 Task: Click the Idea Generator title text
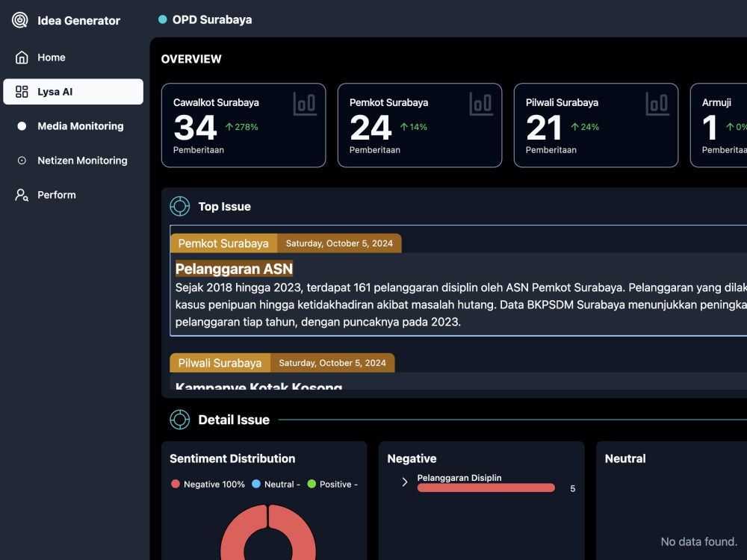click(x=78, y=20)
